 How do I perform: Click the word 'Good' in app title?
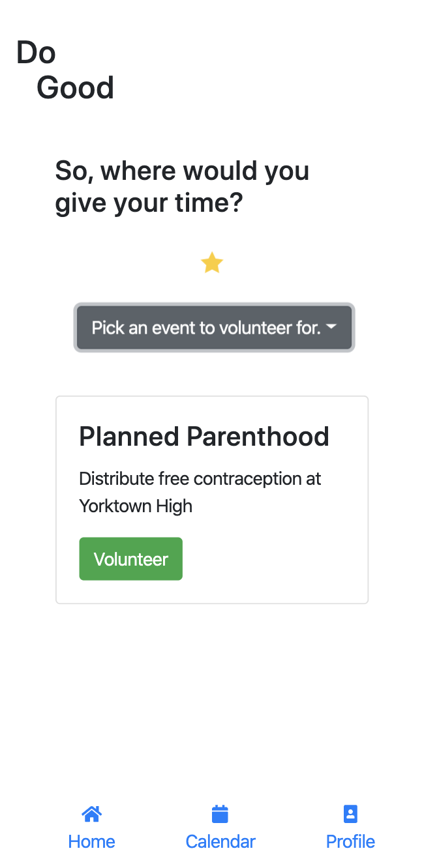pos(75,88)
